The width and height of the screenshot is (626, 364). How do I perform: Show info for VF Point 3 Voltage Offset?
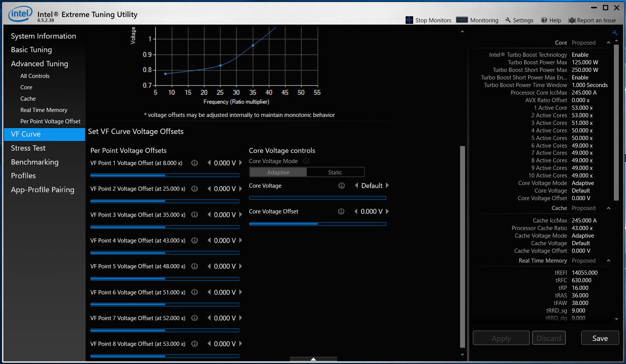coord(195,215)
